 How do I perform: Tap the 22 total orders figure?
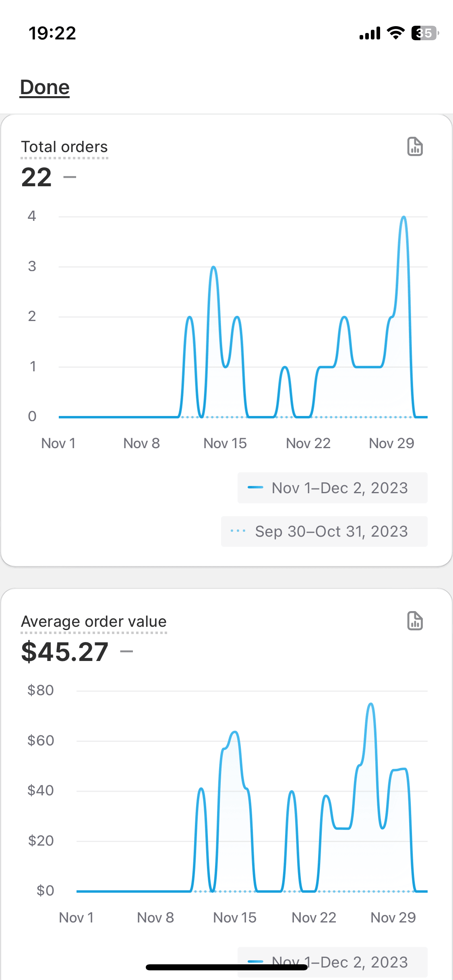click(x=37, y=177)
